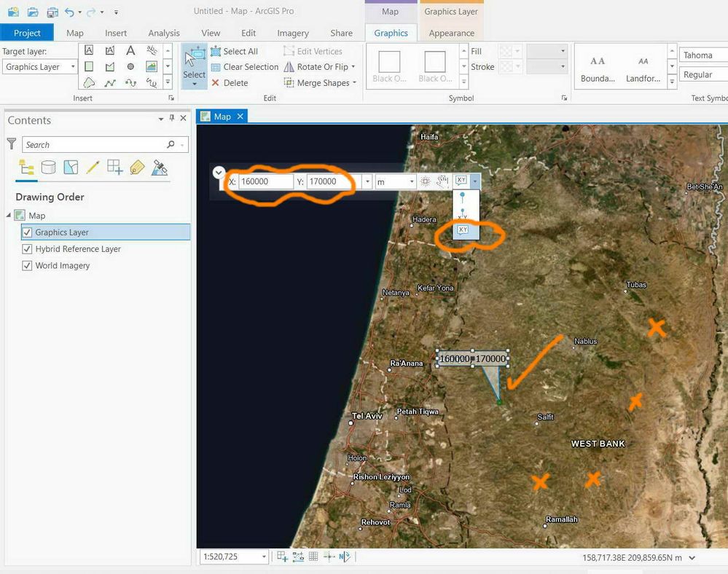
Task: Choose the List By Labeling tag icon
Action: click(137, 168)
